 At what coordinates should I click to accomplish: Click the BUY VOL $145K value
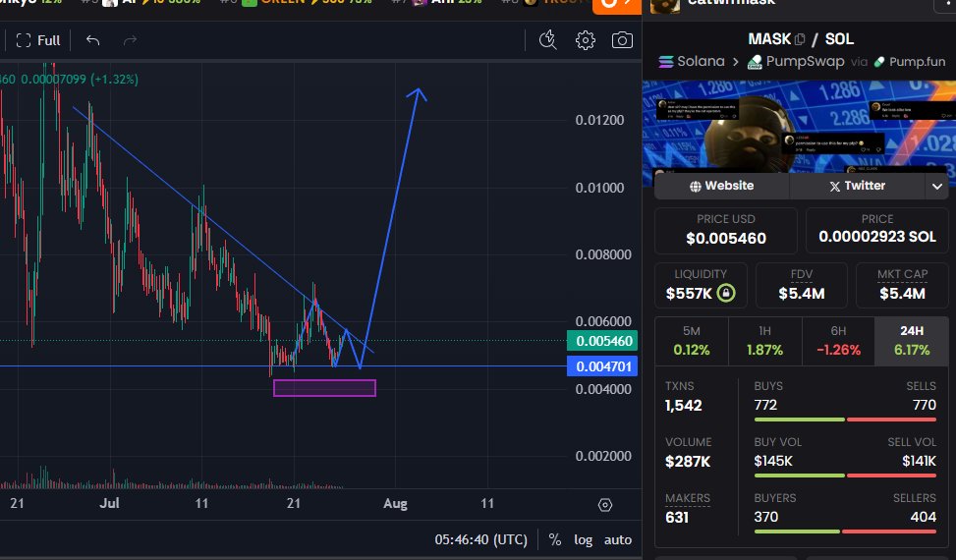pyautogui.click(x=773, y=462)
